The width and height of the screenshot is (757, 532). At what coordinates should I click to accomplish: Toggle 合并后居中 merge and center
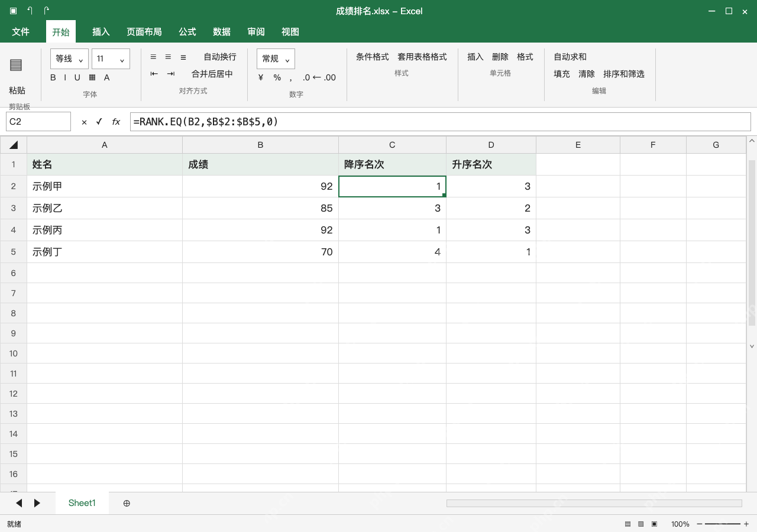tap(212, 74)
